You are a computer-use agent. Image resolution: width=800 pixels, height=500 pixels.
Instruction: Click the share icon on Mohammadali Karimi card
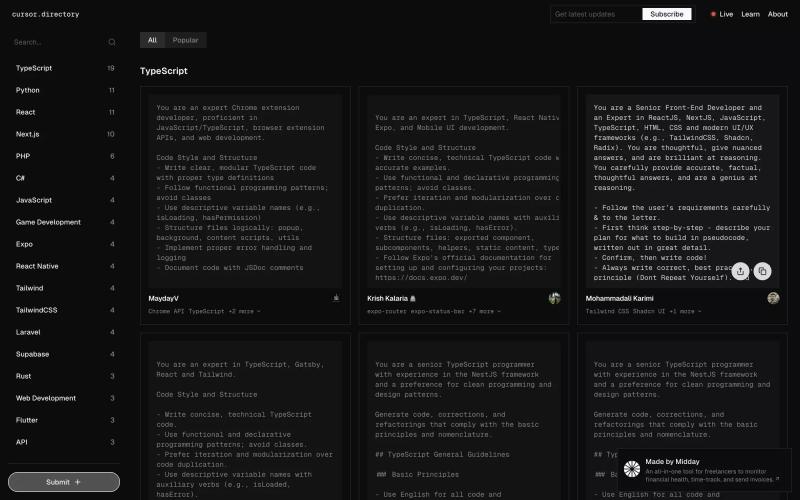pos(740,271)
